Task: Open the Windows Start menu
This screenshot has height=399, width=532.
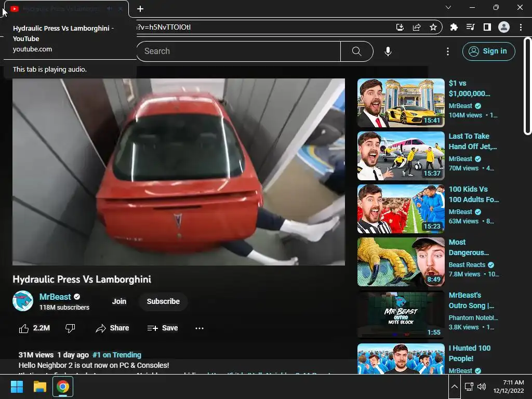Action: point(17,387)
